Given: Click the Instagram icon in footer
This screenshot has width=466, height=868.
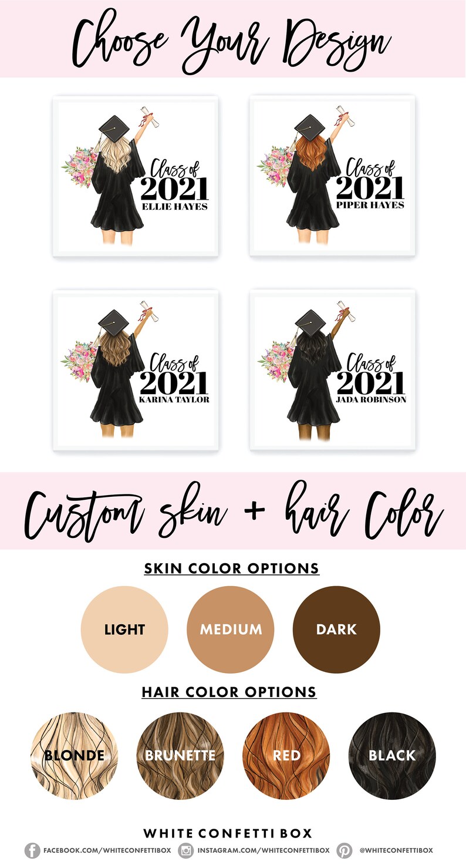Looking at the screenshot, I should 187,850.
